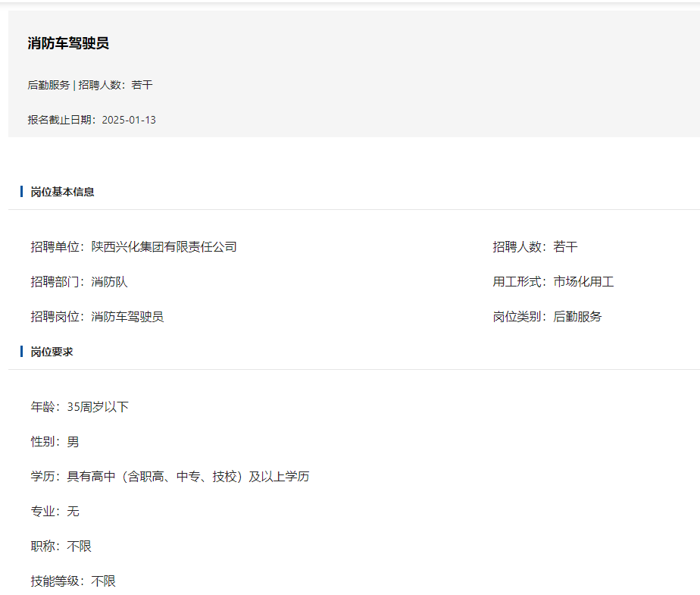The height and width of the screenshot is (595, 700).
Task: Click the 年龄 35周岁以下 requirement
Action: tap(80, 407)
